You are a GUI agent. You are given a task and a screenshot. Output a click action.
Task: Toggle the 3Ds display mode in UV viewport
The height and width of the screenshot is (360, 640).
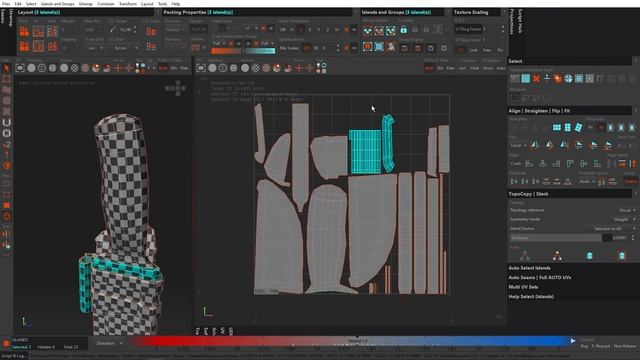440,68
